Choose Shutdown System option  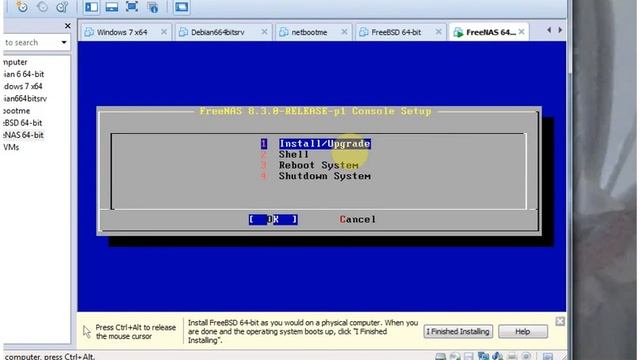click(324, 176)
